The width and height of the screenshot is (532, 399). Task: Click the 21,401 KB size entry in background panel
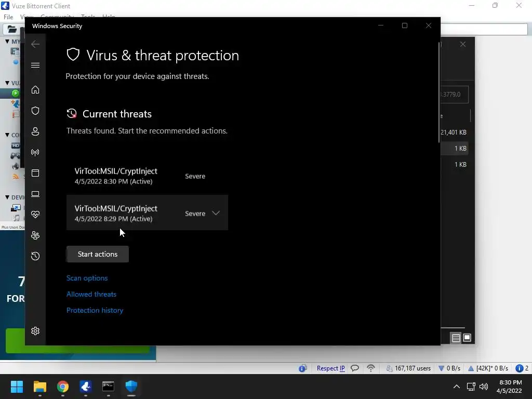(x=453, y=132)
